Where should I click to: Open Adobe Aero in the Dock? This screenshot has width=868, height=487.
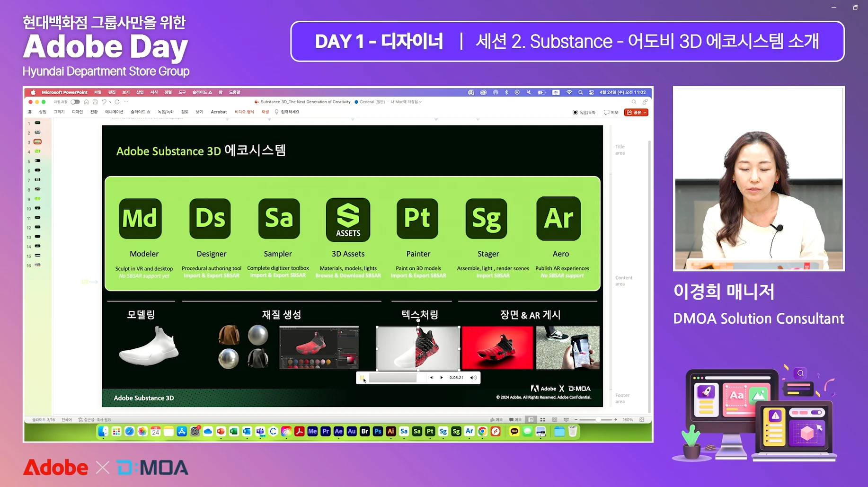[x=469, y=431]
